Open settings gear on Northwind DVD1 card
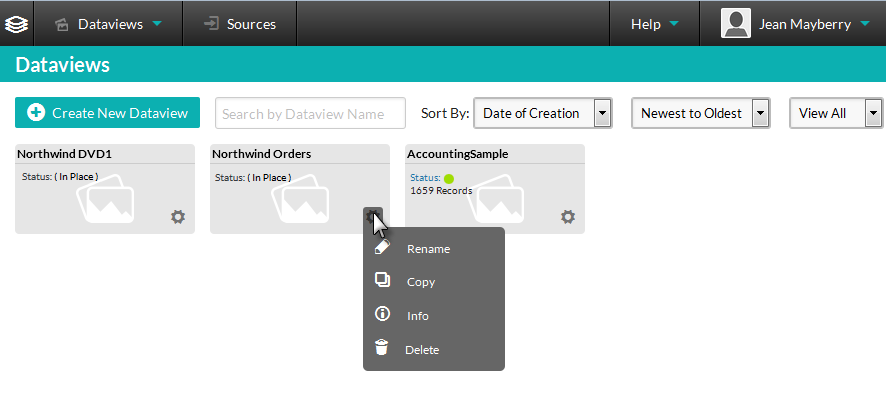The image size is (886, 398). (178, 217)
